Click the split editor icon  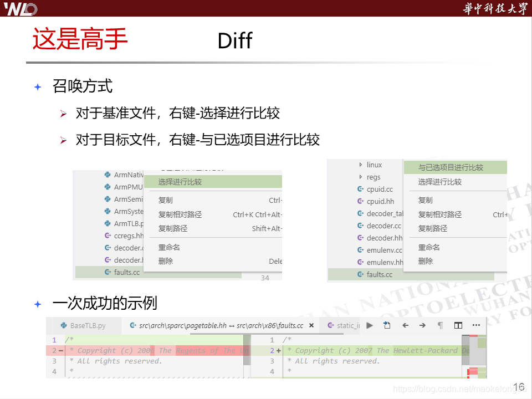[x=458, y=325]
